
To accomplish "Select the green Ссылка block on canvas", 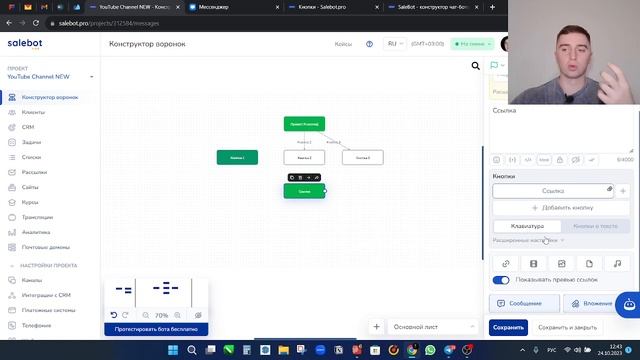I will (304, 191).
